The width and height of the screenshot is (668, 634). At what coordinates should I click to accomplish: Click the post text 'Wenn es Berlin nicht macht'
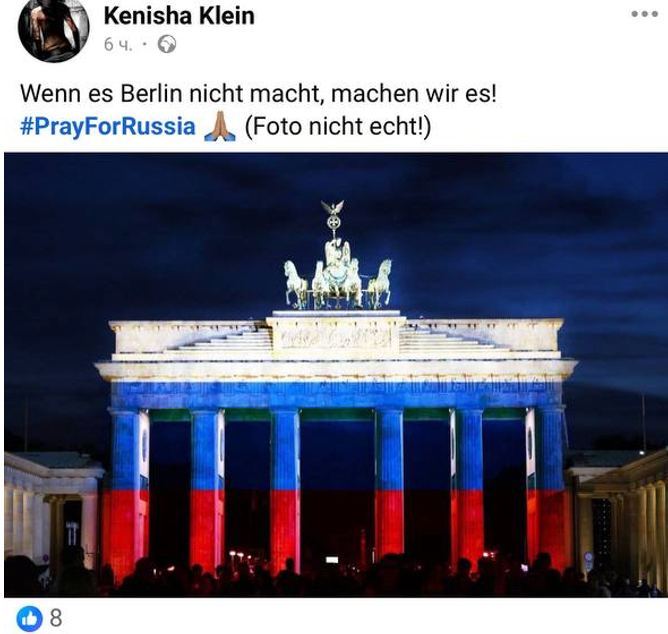click(170, 93)
